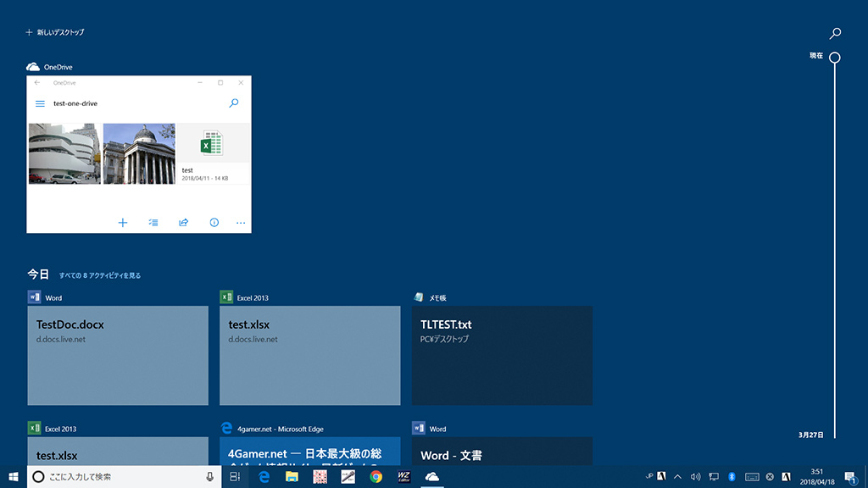868x488 pixels.
Task: Click the plus add icon in OneDrive
Action: (123, 223)
